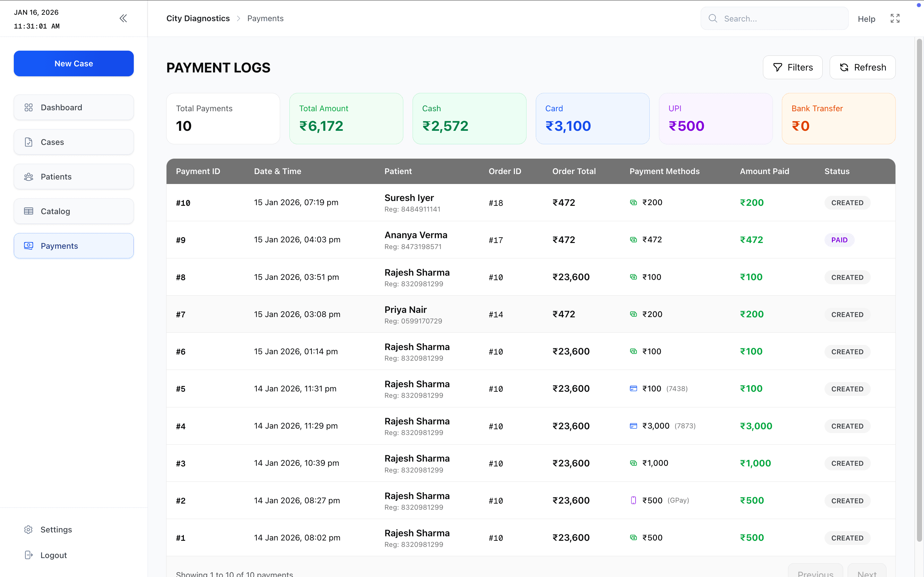Navigate to Patients page
924x577 pixels.
(74, 177)
